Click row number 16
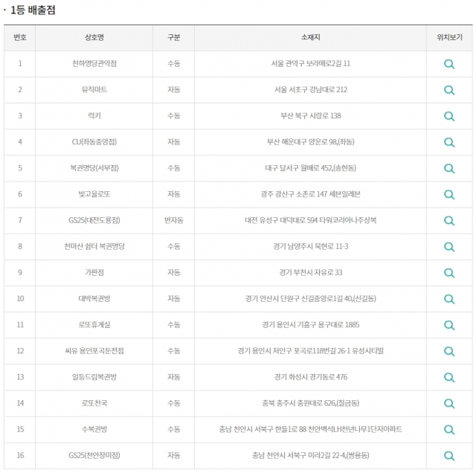 point(20,455)
